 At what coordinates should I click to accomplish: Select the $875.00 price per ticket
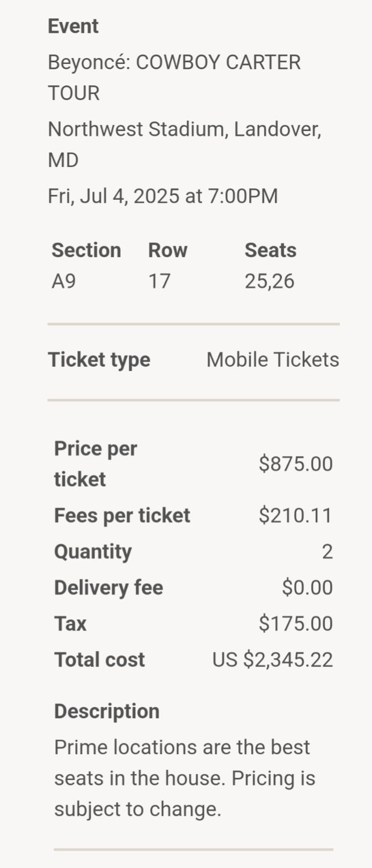296,464
